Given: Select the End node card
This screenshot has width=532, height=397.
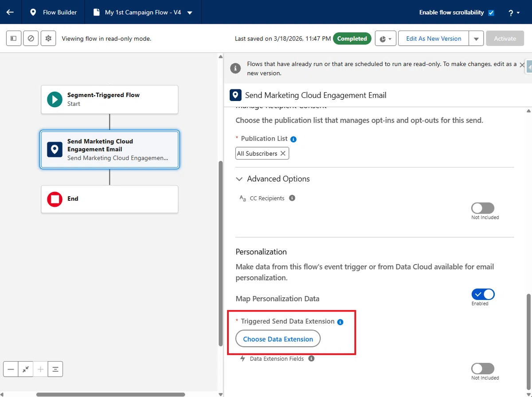Looking at the screenshot, I should 110,199.
